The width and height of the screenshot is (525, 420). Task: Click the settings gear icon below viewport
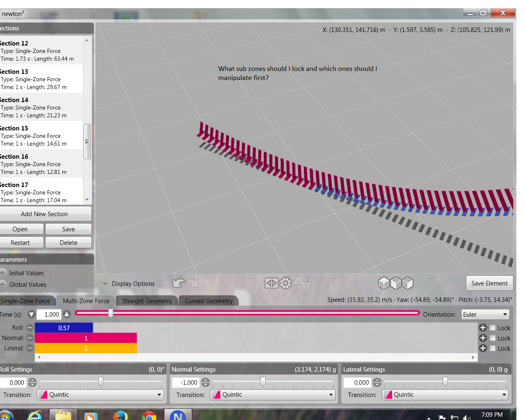[285, 283]
